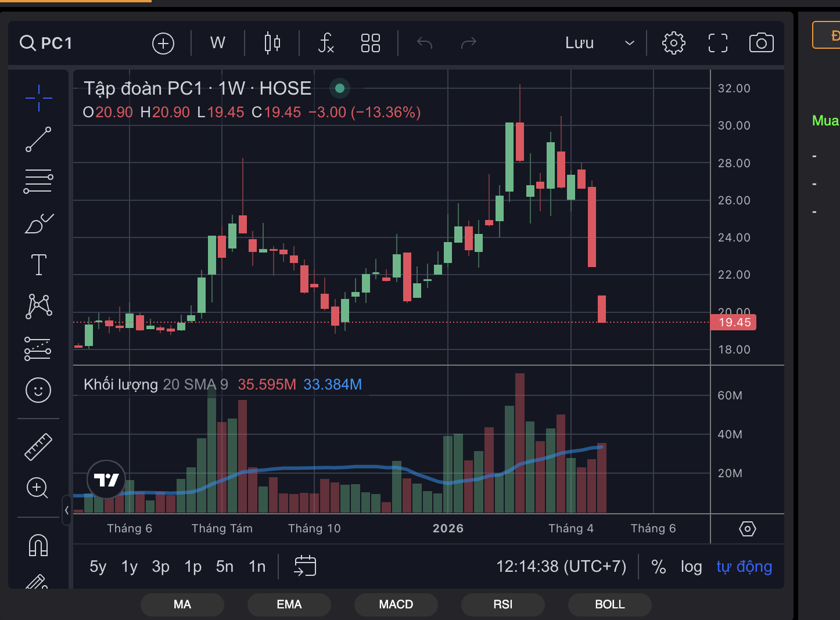The width and height of the screenshot is (840, 620).
Task: Switch to the 3p time range
Action: click(160, 567)
